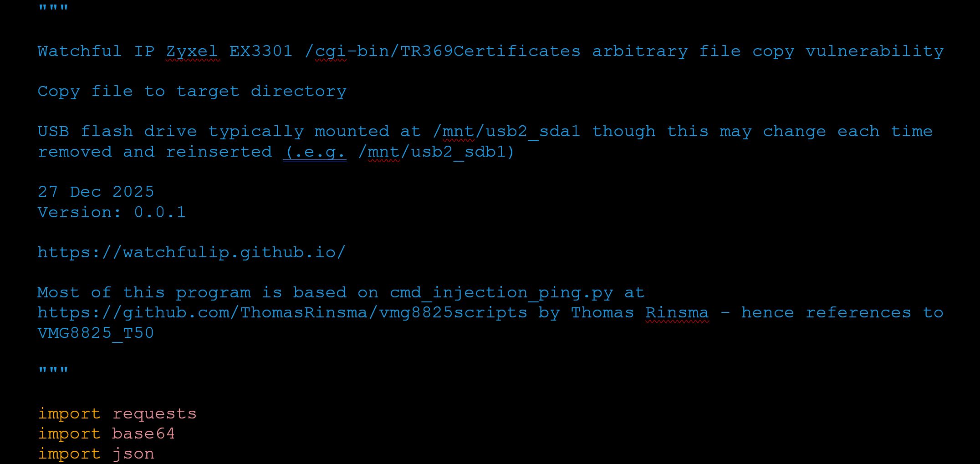980x464 pixels.
Task: Click the date line 27 Dec 2025
Action: click(96, 192)
